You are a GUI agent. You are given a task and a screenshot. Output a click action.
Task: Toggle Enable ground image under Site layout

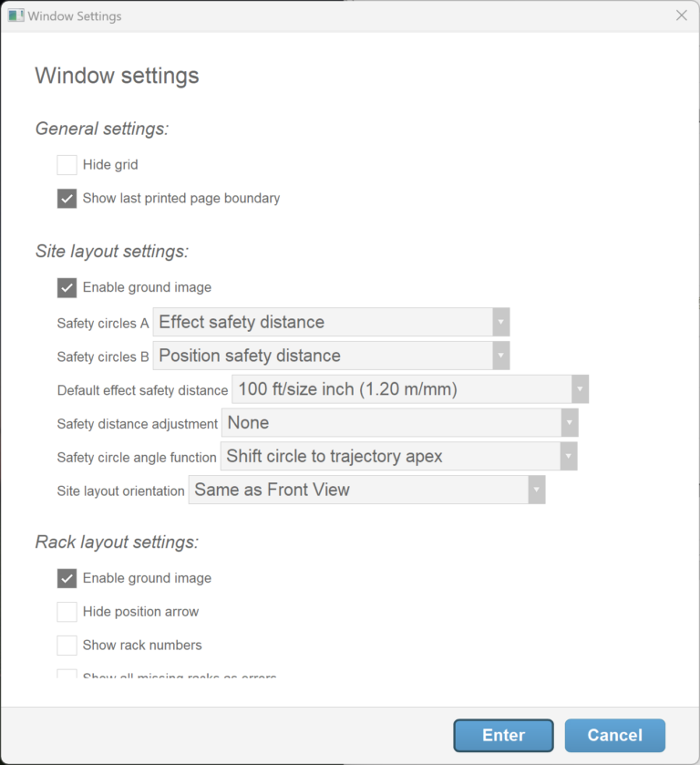pos(67,287)
